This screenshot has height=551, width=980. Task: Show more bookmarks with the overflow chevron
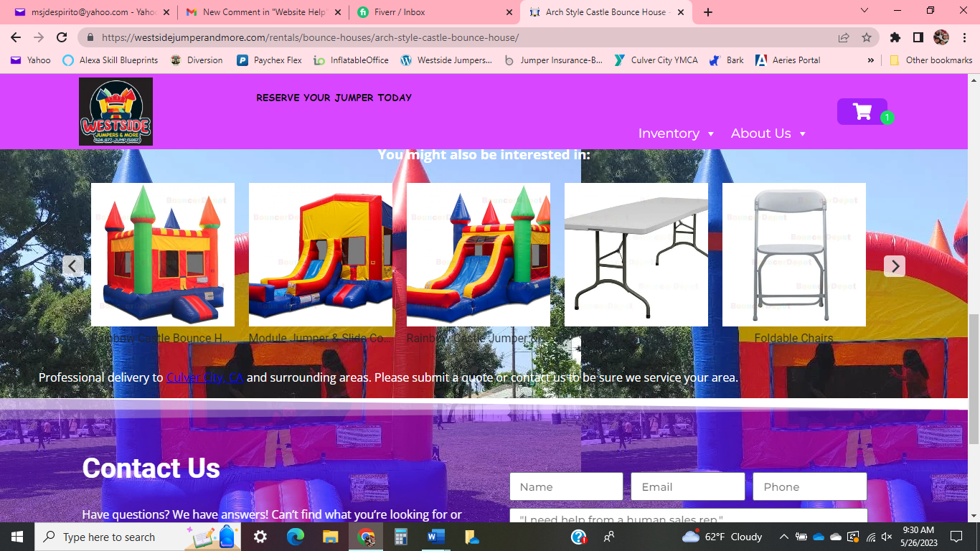click(x=871, y=60)
